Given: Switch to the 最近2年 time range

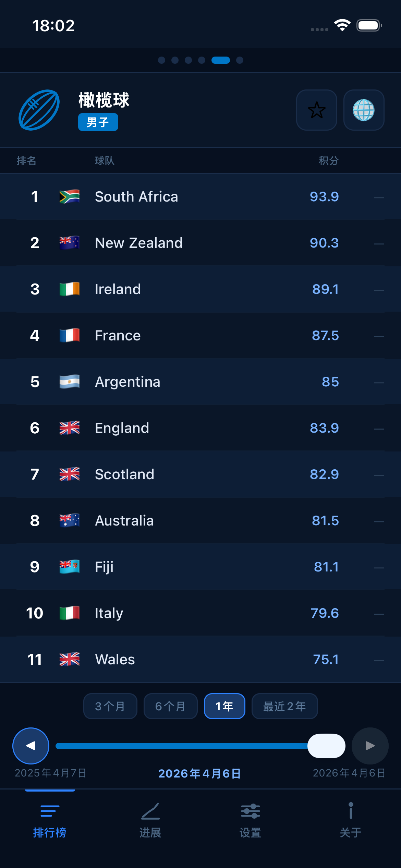Looking at the screenshot, I should pos(284,706).
